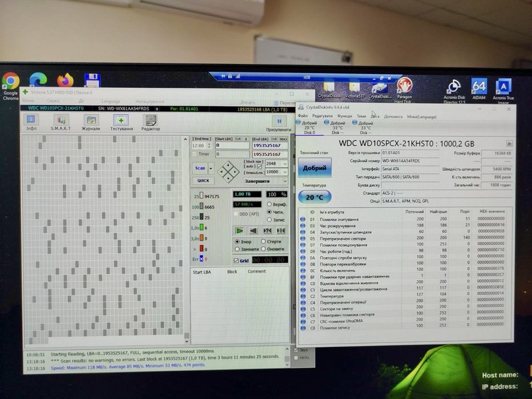Open the Інфо tool in Victoria
This screenshot has width=532, height=399.
[31, 122]
